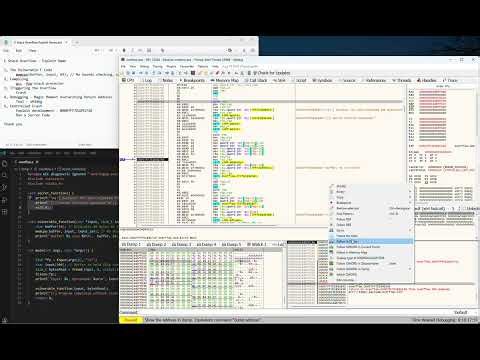Open Source Control icon in VS Code sidebar
The height and width of the screenshot is (360, 480).
click(x=5, y=187)
